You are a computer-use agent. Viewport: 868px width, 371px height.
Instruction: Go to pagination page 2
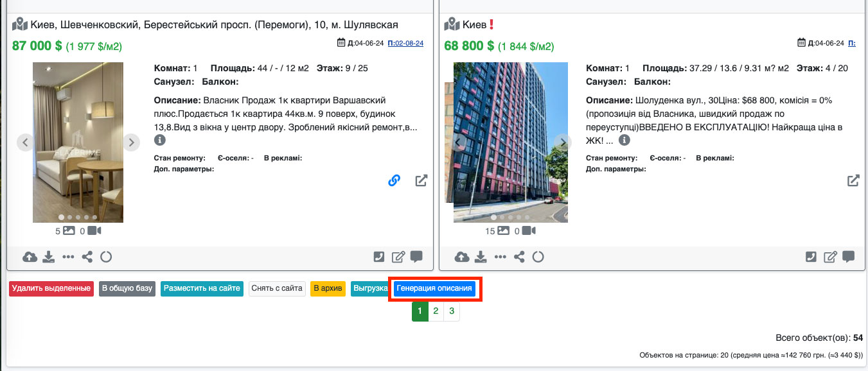tap(436, 311)
